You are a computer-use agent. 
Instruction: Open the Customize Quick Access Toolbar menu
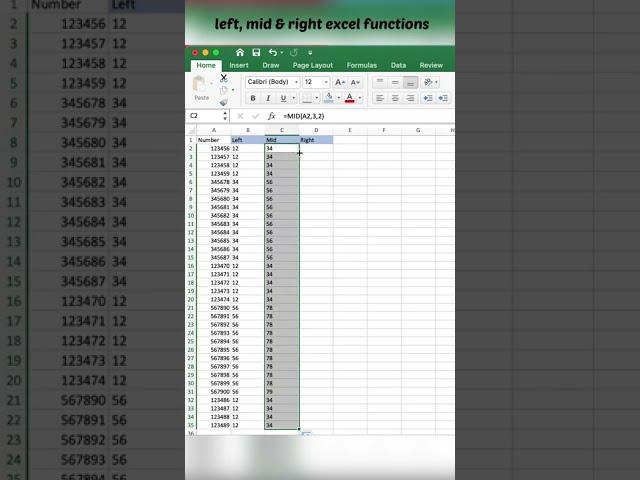pyautogui.click(x=310, y=53)
